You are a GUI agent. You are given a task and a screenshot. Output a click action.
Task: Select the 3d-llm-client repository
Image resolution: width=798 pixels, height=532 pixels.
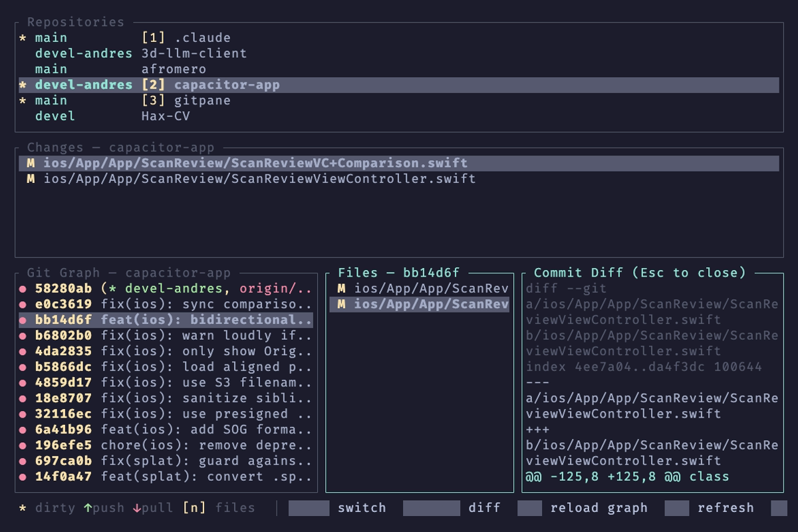194,53
